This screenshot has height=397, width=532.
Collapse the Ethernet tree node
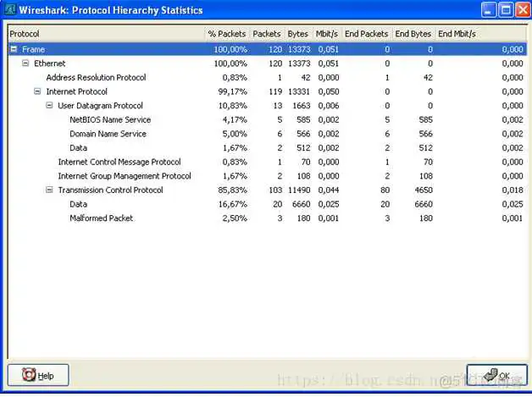pyautogui.click(x=25, y=63)
